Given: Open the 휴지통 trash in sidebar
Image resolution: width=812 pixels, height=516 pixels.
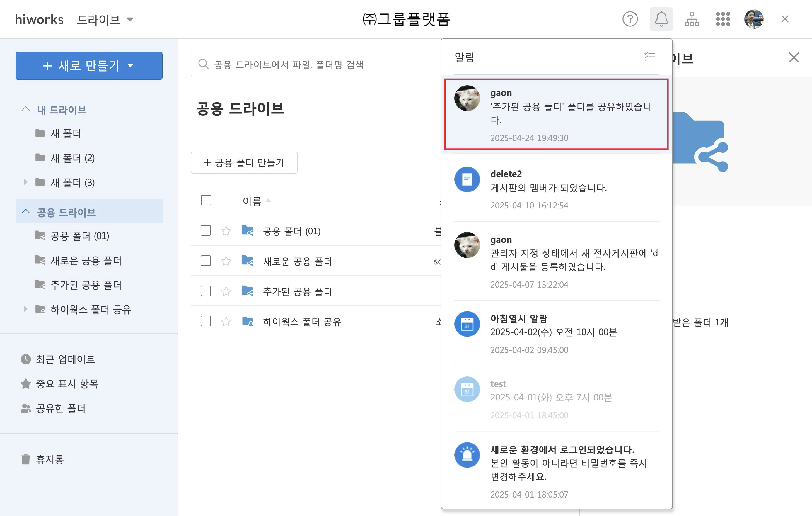Looking at the screenshot, I should 50,459.
